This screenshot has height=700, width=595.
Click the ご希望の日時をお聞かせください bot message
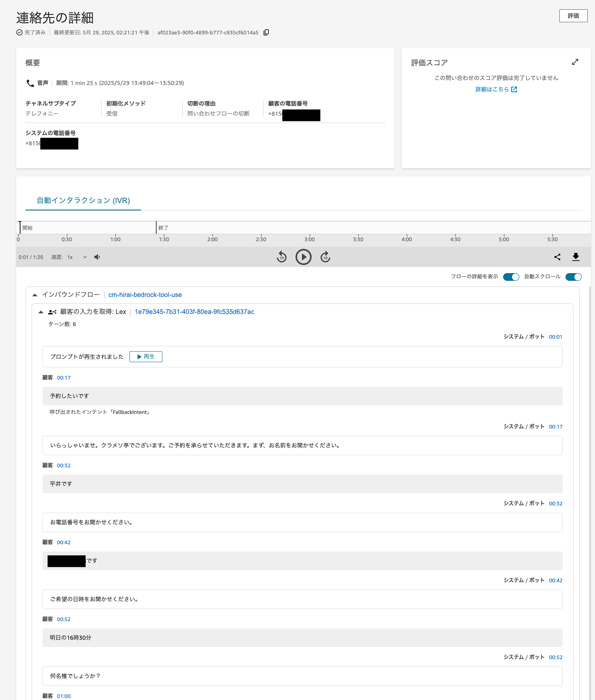pyautogui.click(x=302, y=599)
